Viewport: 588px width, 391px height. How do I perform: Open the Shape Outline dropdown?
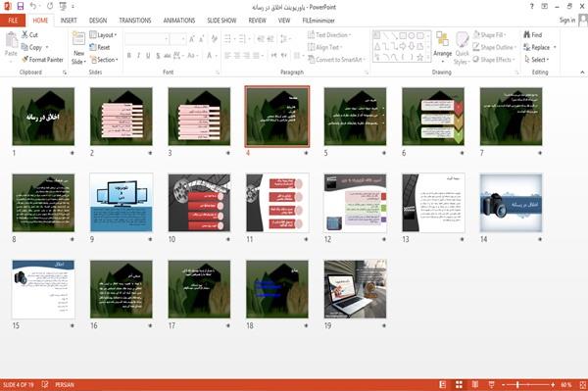[x=495, y=47]
